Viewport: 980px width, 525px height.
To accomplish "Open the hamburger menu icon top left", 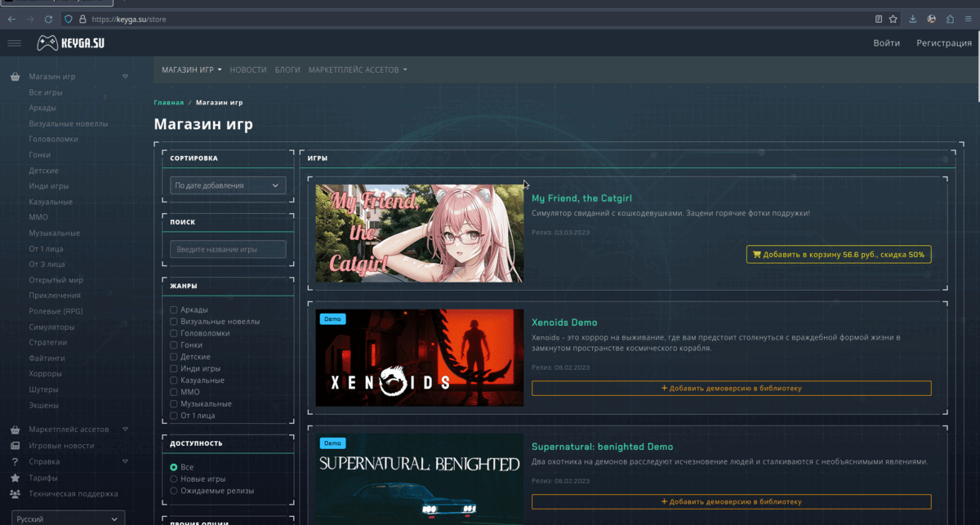I will click(14, 42).
